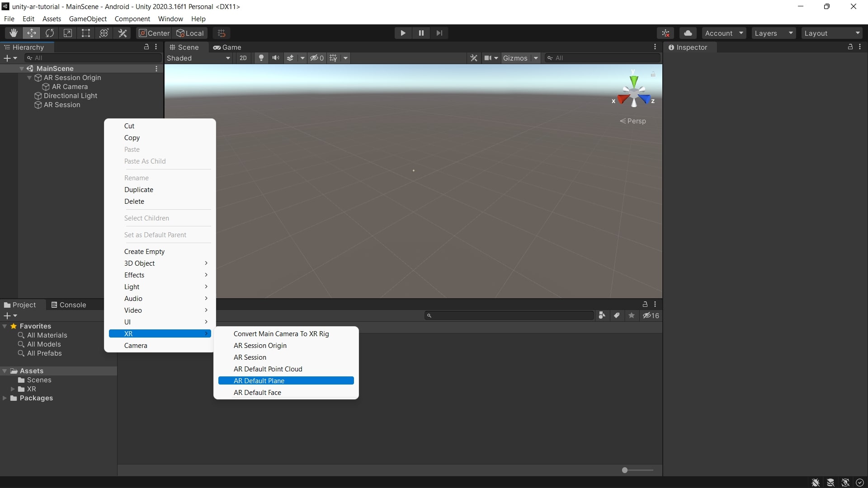Image resolution: width=868 pixels, height=488 pixels.
Task: Toggle scene effects like skybox
Action: 291,58
